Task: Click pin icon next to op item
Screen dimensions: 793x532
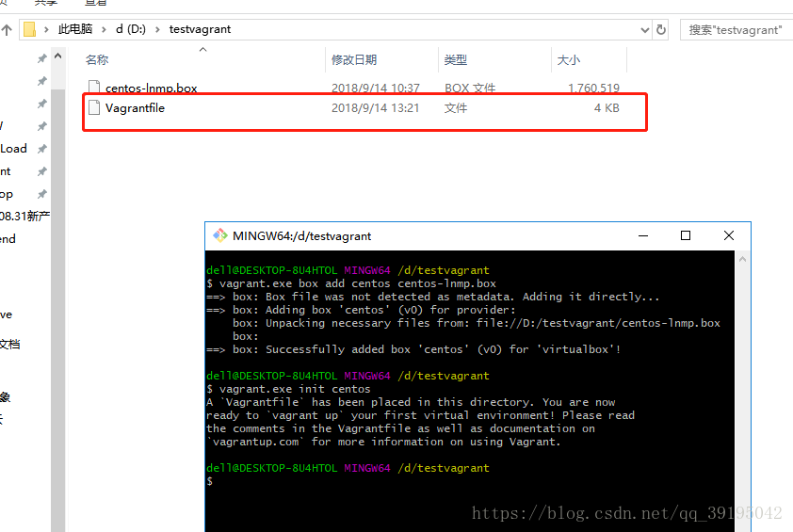Action: tap(42, 194)
